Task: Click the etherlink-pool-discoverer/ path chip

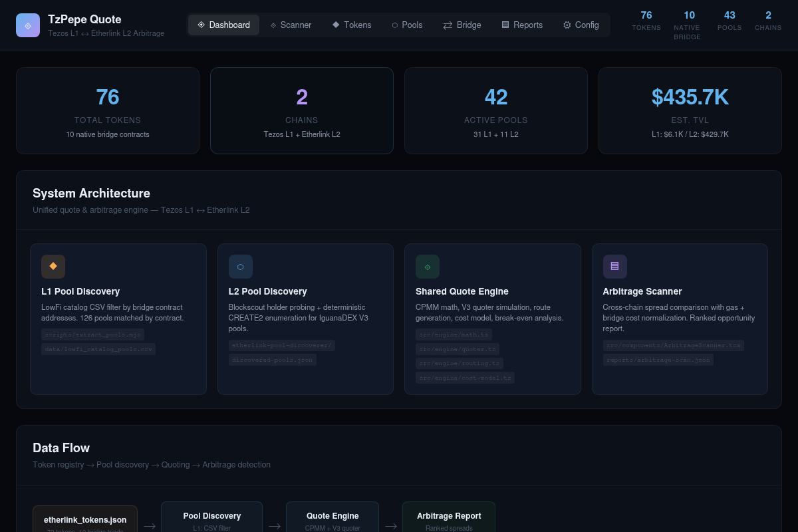Action: pyautogui.click(x=282, y=345)
